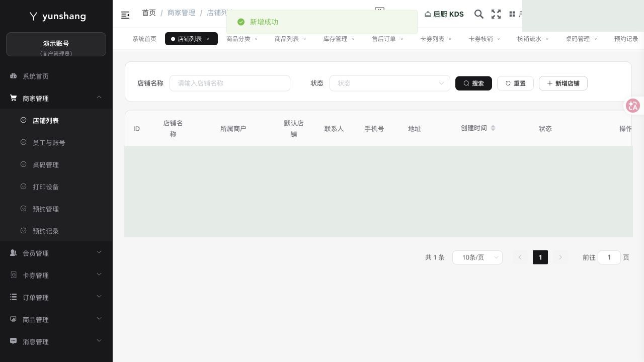Image resolution: width=644 pixels, height=362 pixels.
Task: Expand the 会员管理 menu group
Action: click(x=99, y=252)
